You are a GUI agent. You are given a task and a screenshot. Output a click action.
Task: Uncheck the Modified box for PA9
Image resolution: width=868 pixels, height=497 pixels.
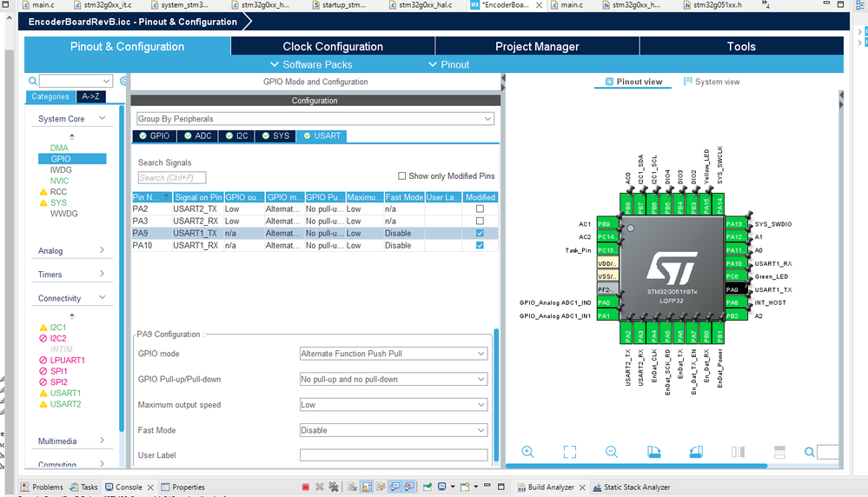click(480, 233)
